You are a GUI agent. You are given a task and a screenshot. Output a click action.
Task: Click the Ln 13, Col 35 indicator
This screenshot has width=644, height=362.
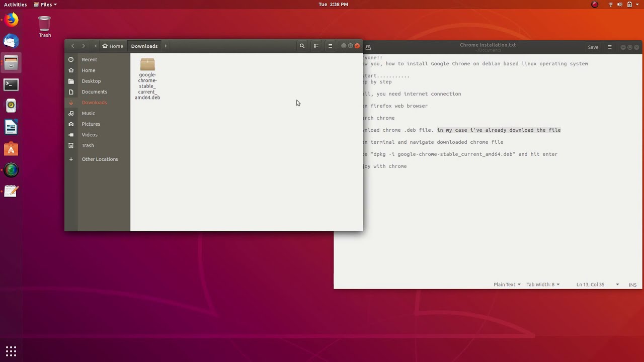(591, 285)
